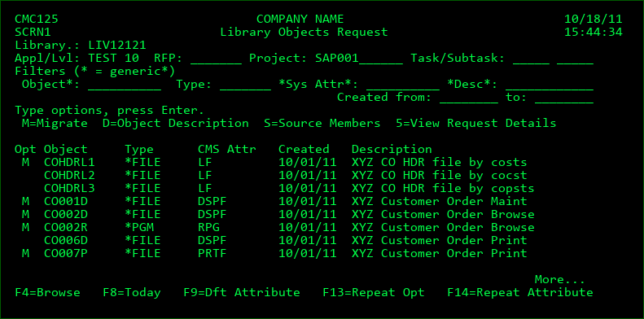Click the Library Objects Request title
Image resolution: width=644 pixels, height=319 pixels.
304,33
